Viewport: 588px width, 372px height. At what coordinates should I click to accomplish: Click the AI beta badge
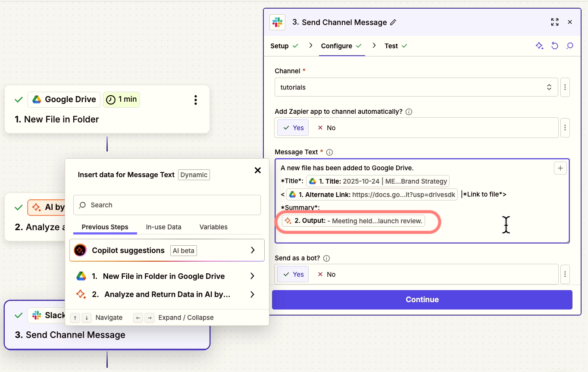[184, 250]
